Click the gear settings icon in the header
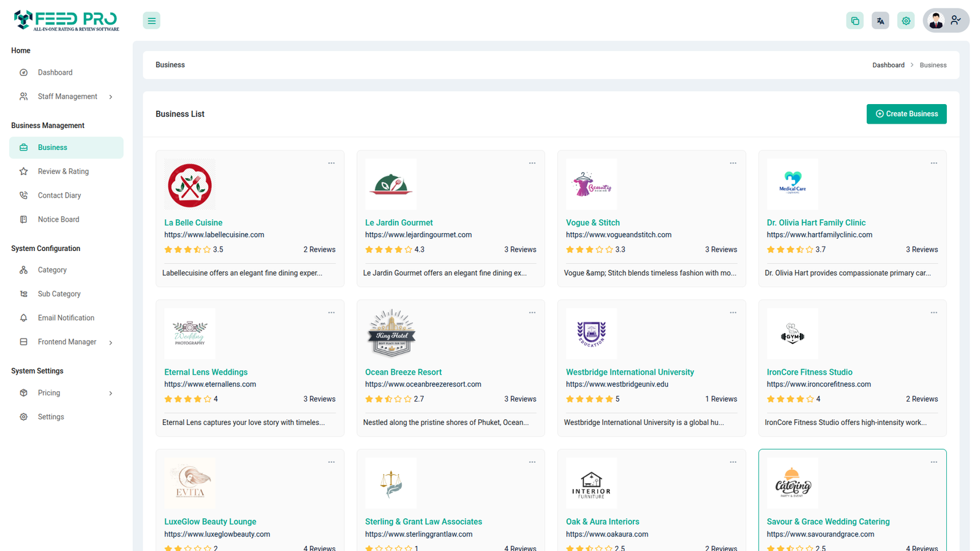Viewport: 980px width, 551px height. click(906, 21)
